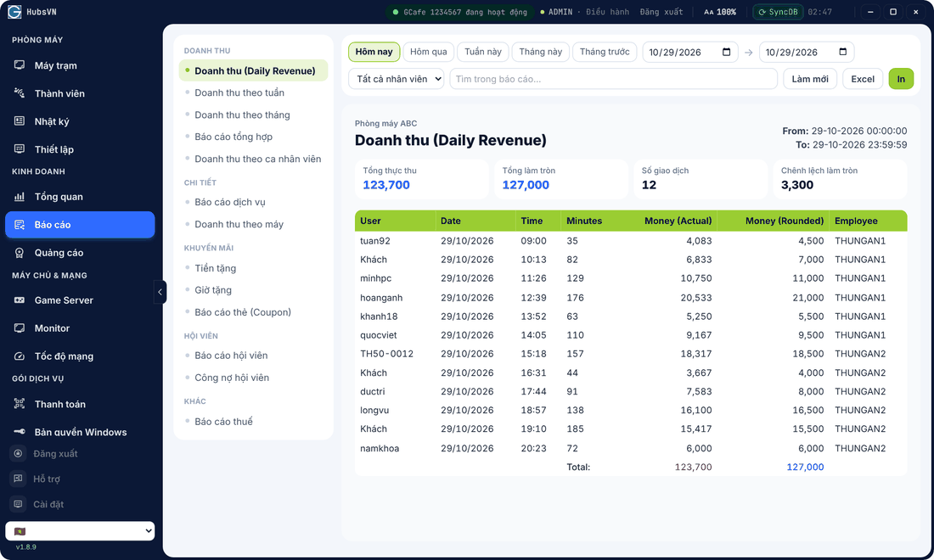This screenshot has height=560, width=934.
Task: Click the Cài đặt icon
Action: click(19, 504)
